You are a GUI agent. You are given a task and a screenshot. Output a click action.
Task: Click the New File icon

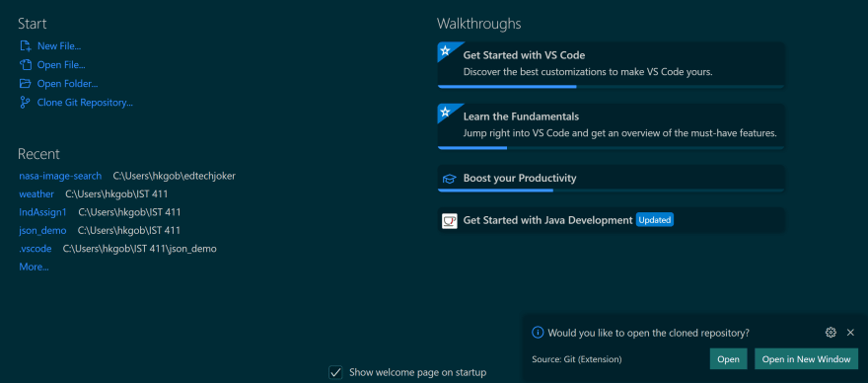click(25, 46)
